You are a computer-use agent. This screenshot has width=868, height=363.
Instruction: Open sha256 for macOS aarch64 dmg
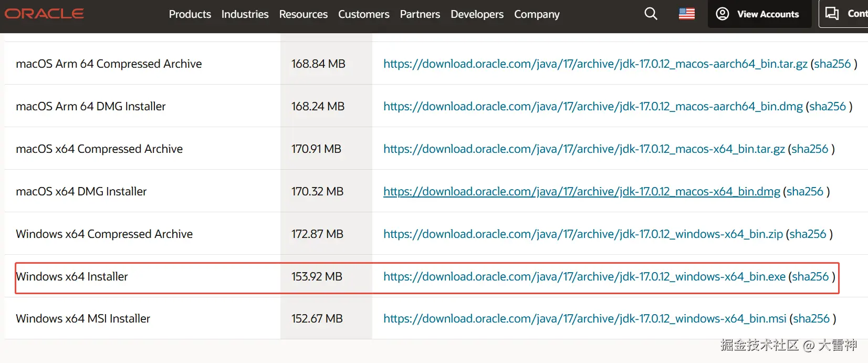click(x=828, y=106)
